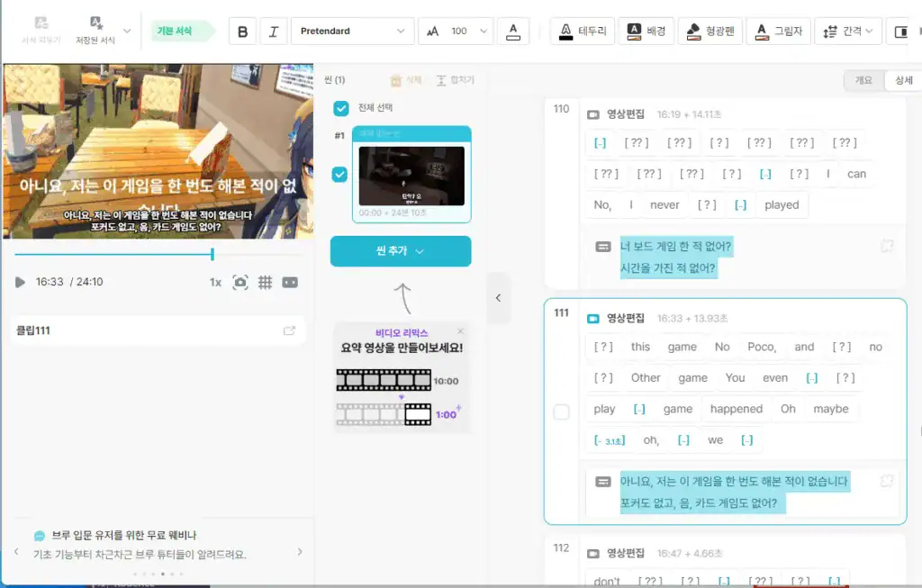Select the checkbox for clip 111
The image size is (922, 588).
pos(561,412)
